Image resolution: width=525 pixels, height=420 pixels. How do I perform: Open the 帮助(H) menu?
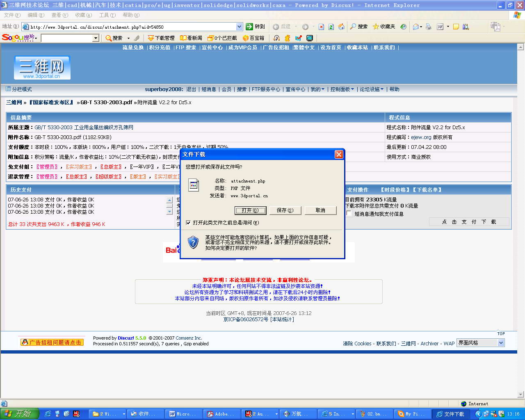coord(131,15)
